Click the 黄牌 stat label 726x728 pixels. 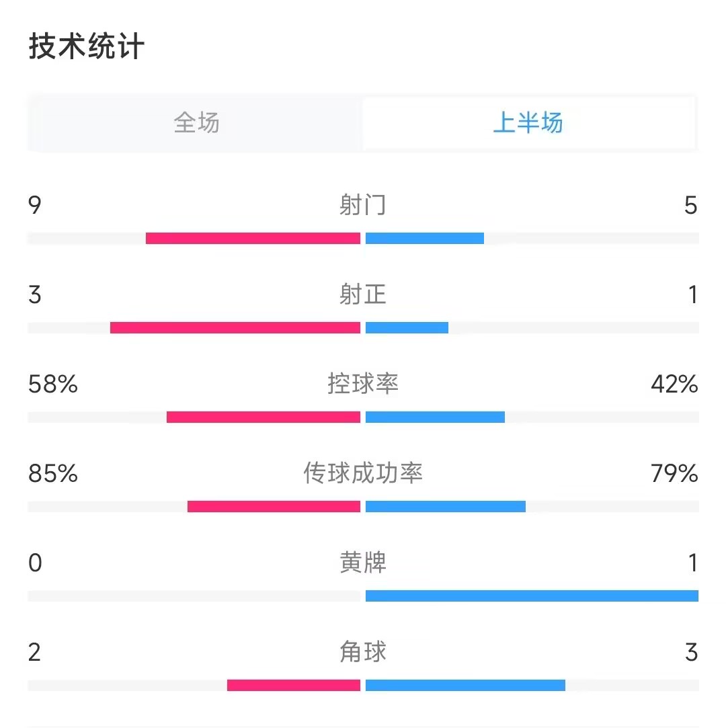[362, 563]
